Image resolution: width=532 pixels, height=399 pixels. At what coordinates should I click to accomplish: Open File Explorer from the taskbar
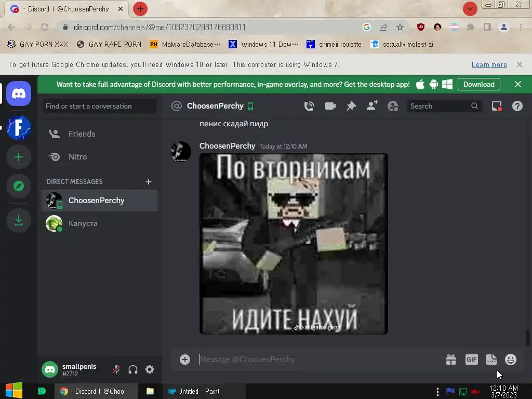[x=150, y=392]
